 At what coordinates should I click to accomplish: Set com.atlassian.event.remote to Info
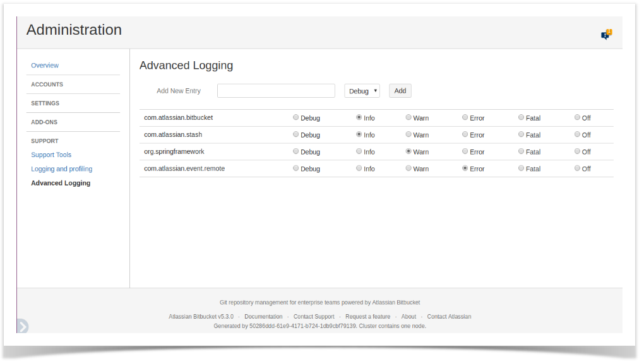tap(359, 168)
